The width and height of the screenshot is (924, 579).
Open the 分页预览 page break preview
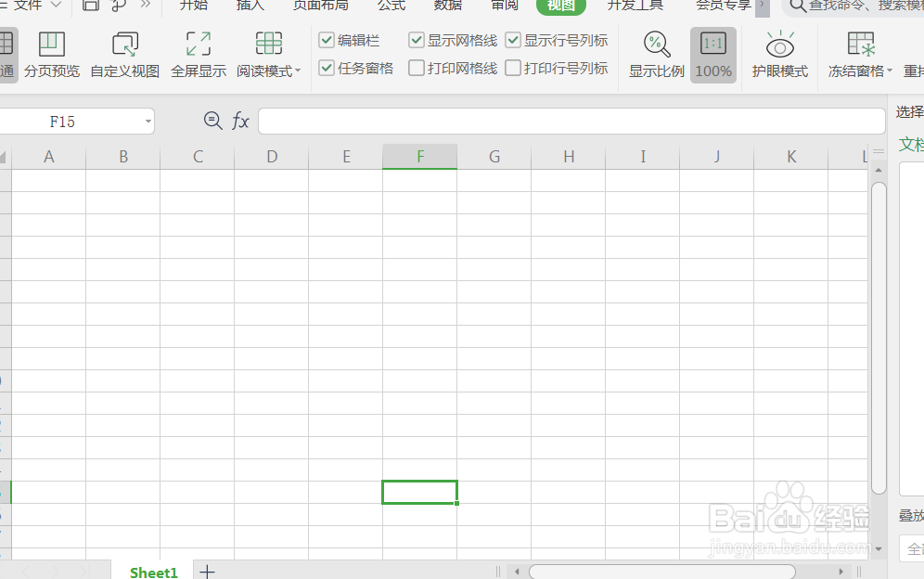click(52, 56)
